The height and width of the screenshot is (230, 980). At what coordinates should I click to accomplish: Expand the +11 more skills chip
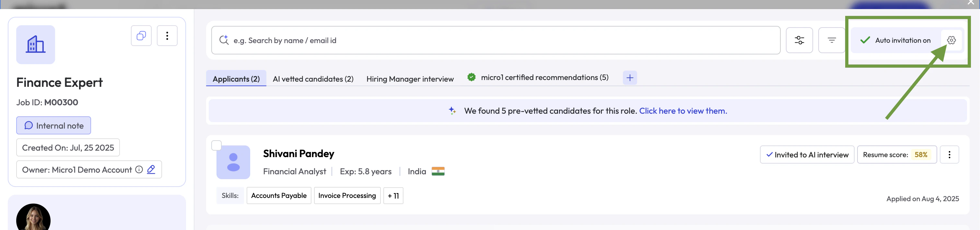click(393, 196)
